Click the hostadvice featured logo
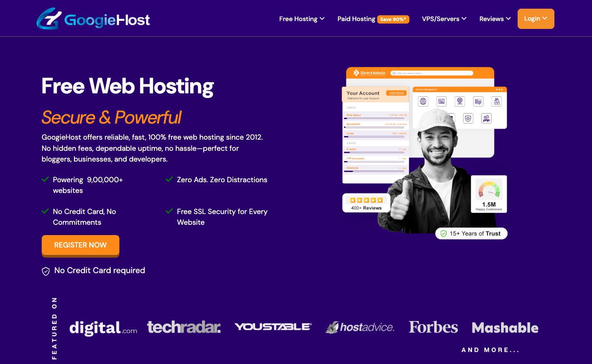 coord(360,327)
